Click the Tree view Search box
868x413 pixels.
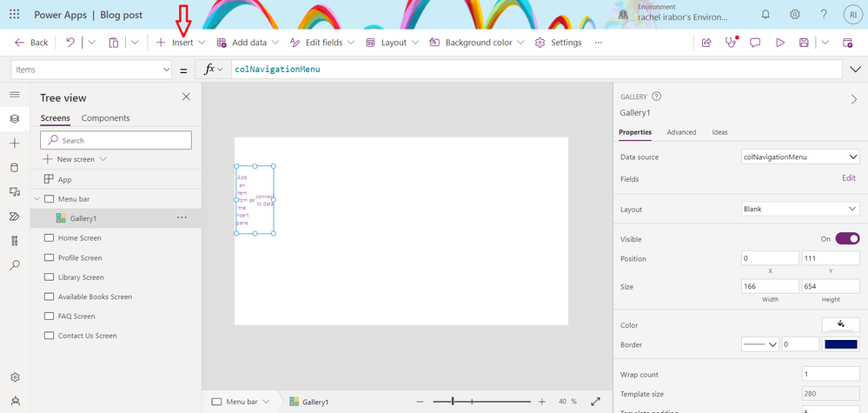[x=116, y=140]
